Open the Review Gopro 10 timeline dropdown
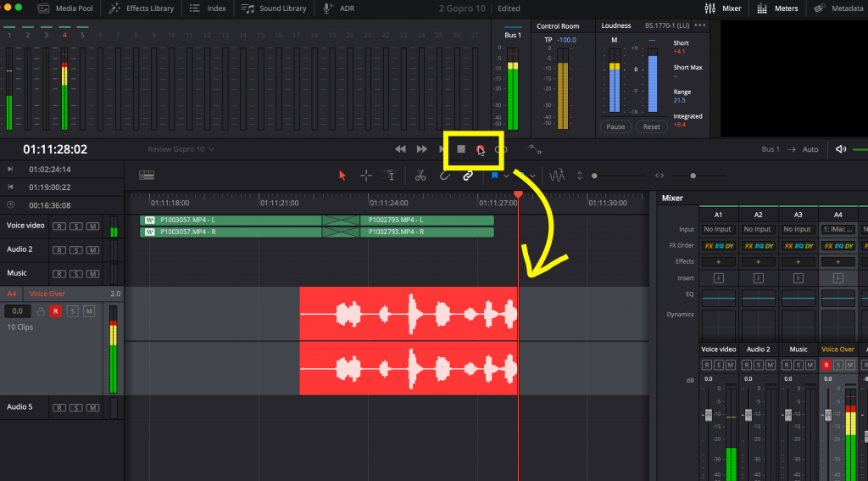 click(181, 149)
